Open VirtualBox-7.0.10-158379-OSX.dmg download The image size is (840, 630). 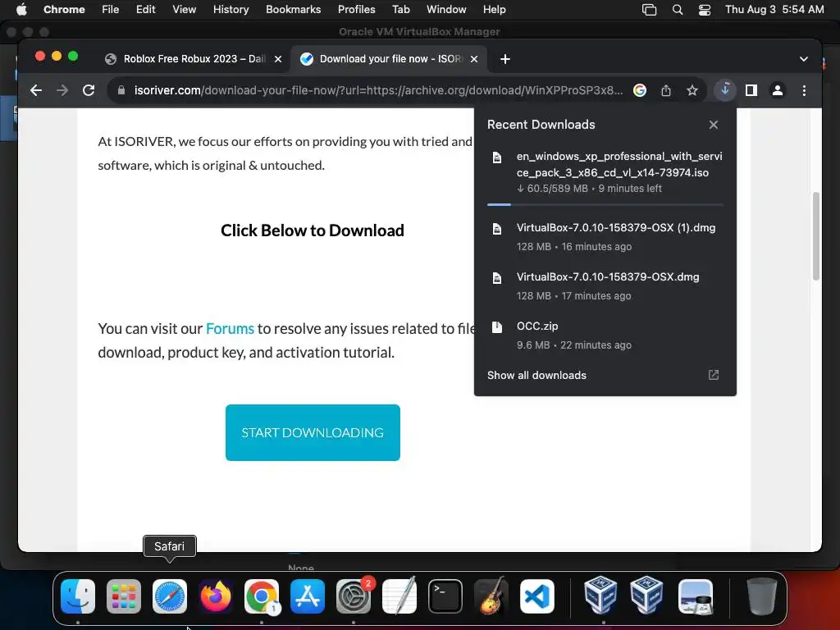pos(605,286)
